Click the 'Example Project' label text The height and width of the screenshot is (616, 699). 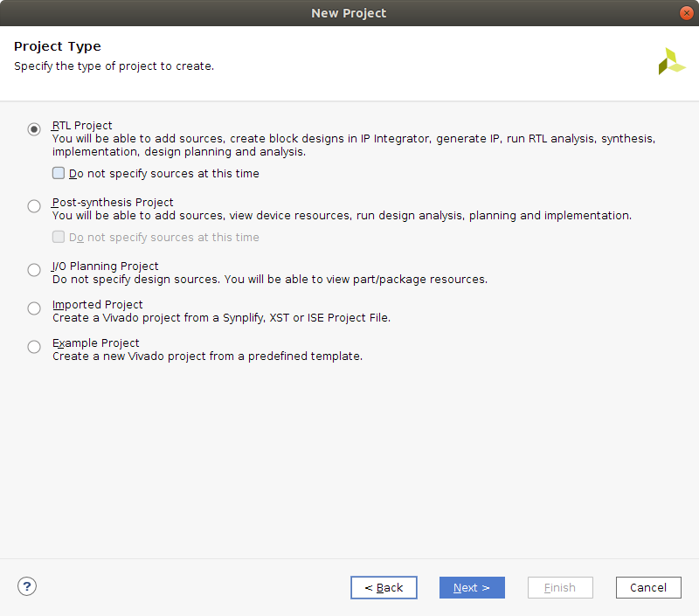[x=96, y=343]
